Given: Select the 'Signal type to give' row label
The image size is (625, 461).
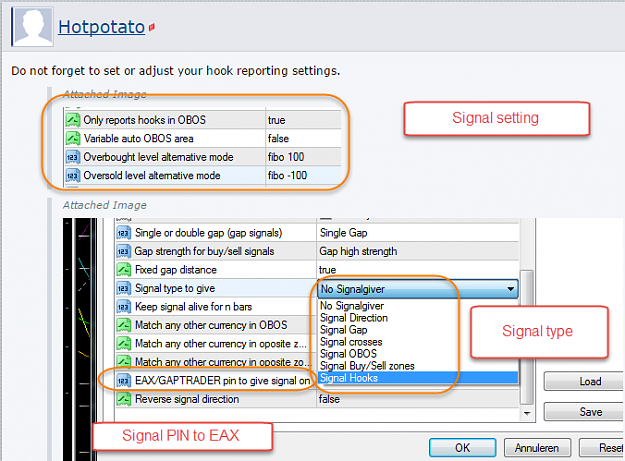Looking at the screenshot, I should pyautogui.click(x=175, y=288).
